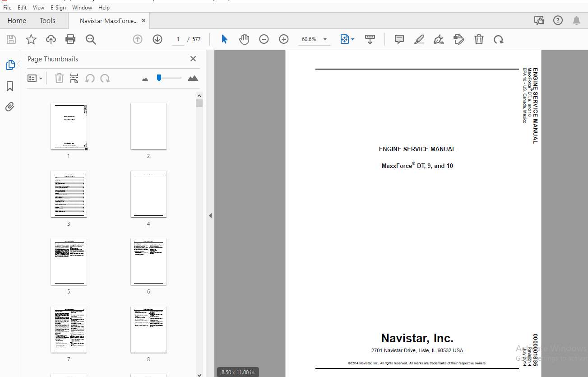The height and width of the screenshot is (377, 588).
Task: Rotate thumbnails counterclockwise
Action: (90, 78)
